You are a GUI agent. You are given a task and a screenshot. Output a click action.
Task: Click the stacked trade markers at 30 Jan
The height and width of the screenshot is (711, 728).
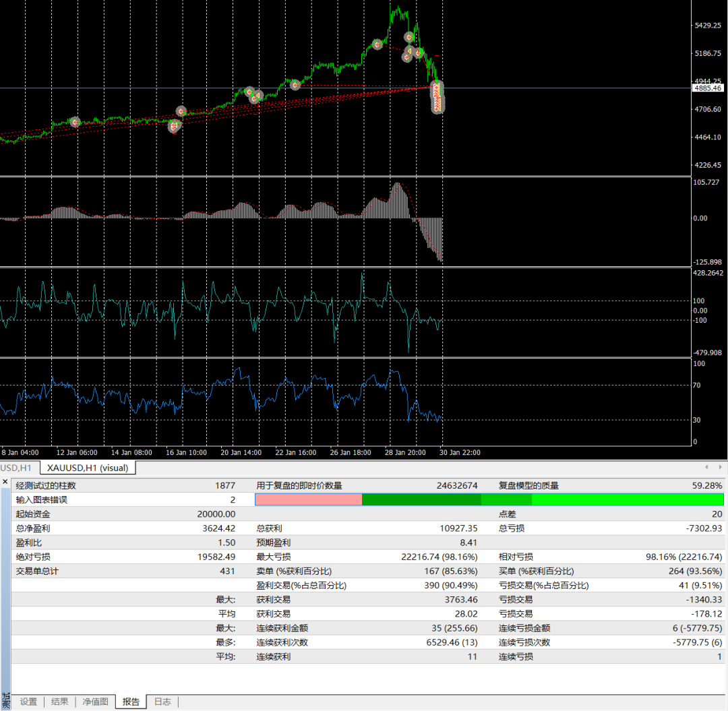coord(438,97)
